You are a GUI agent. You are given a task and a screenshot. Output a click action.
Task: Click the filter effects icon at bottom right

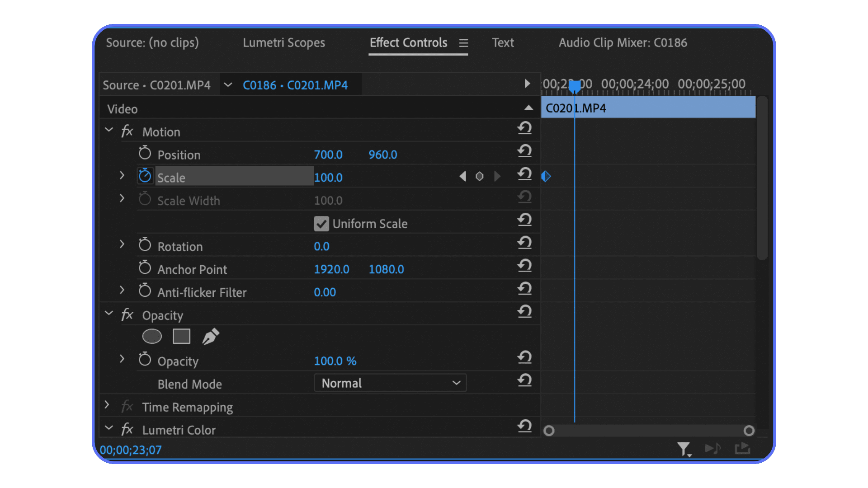pos(684,449)
